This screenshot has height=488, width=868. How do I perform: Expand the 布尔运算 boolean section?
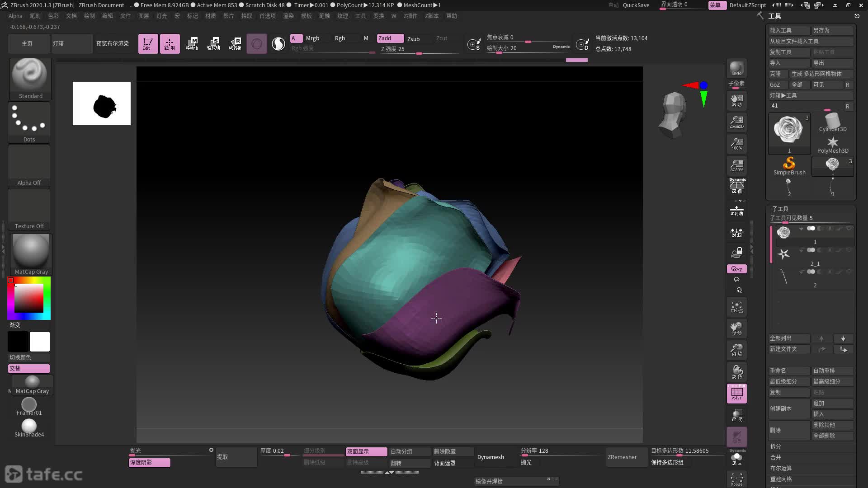pos(781,468)
